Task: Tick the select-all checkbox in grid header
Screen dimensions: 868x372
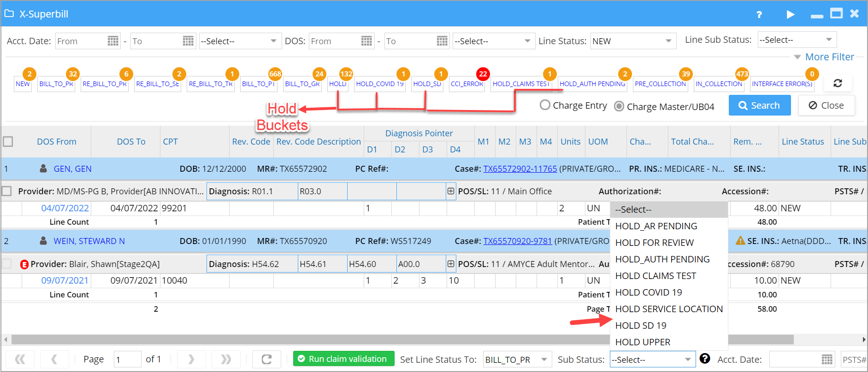Action: [8, 141]
